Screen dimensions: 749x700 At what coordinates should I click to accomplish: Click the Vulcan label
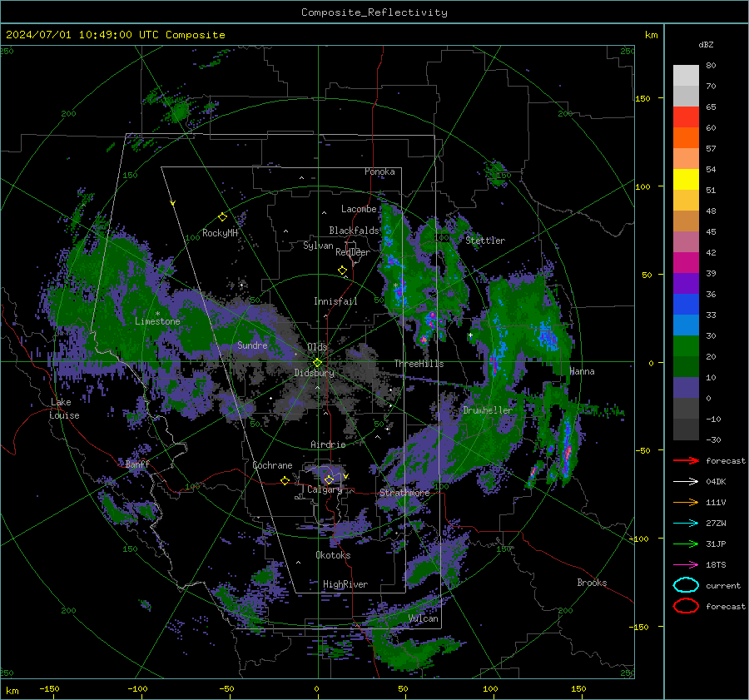424,618
